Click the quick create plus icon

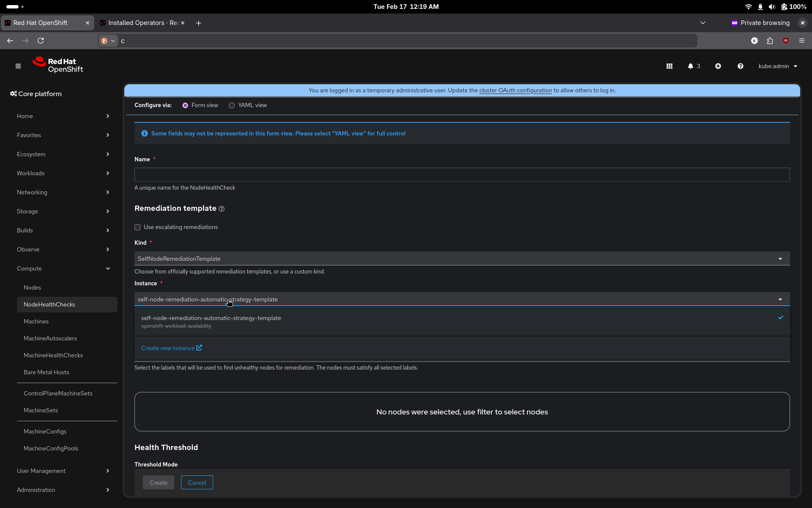point(718,66)
